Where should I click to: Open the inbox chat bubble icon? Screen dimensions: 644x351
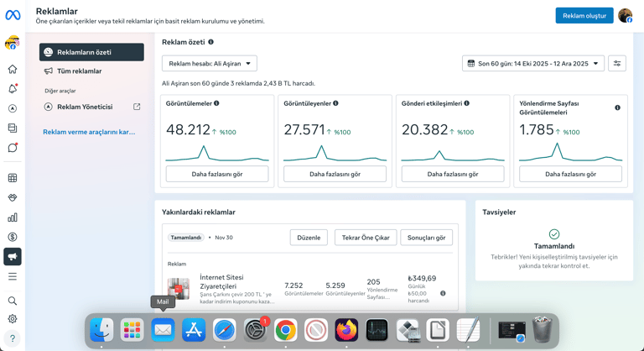(x=13, y=148)
